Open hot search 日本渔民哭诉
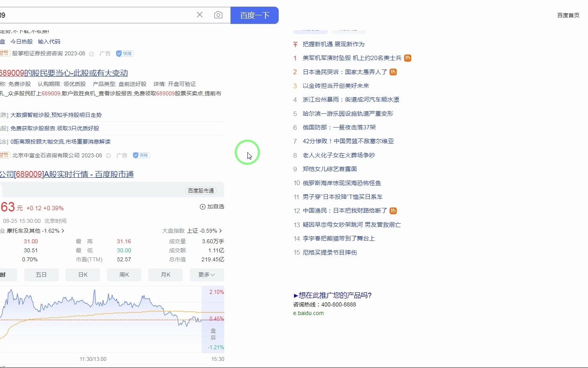Image resolution: width=588 pixels, height=368 pixels. click(x=345, y=72)
